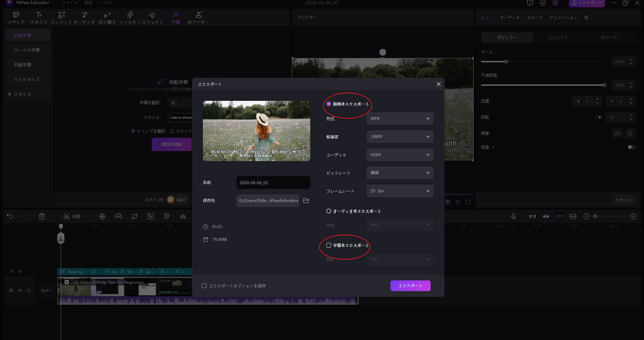
Task: Open the テキスト text tool
Action: [x=39, y=18]
